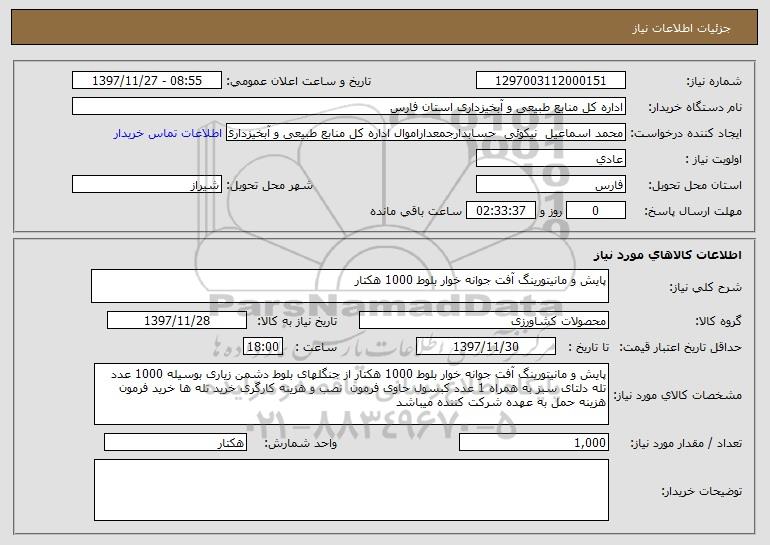
Task: Select the quantity field showing 1,000
Action: click(534, 442)
